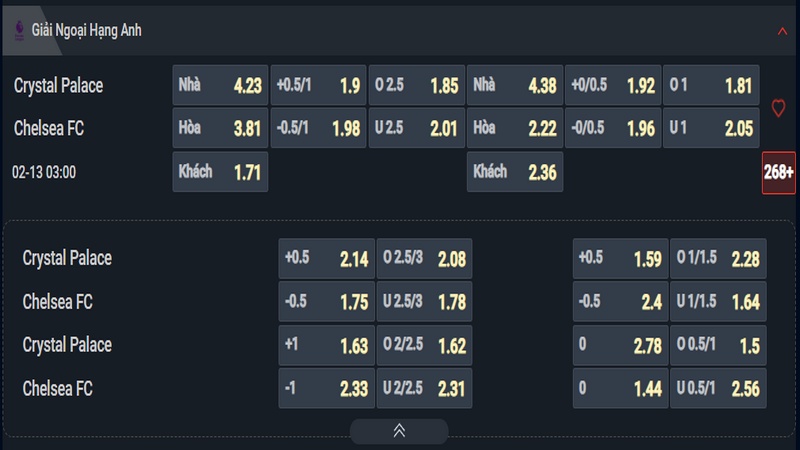Collapse the Giải Ngoại Hạng Anh section
Viewport: 800px width, 450px height.
782,31
